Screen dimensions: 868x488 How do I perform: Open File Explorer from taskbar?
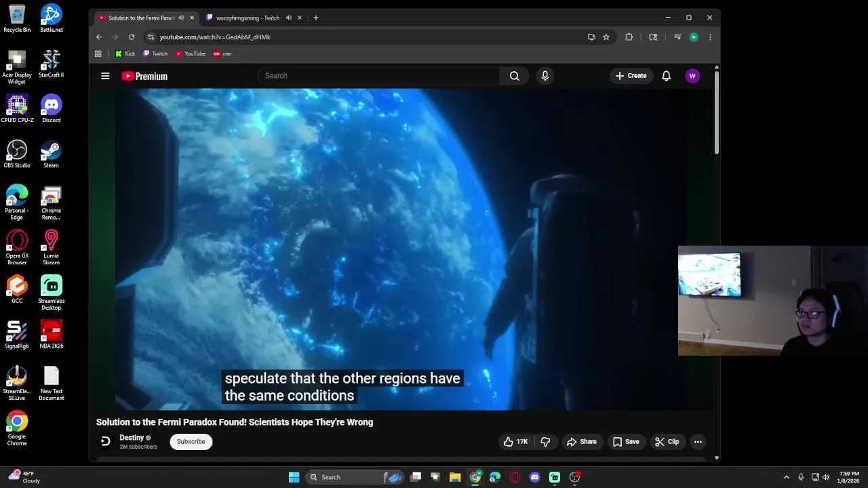455,477
